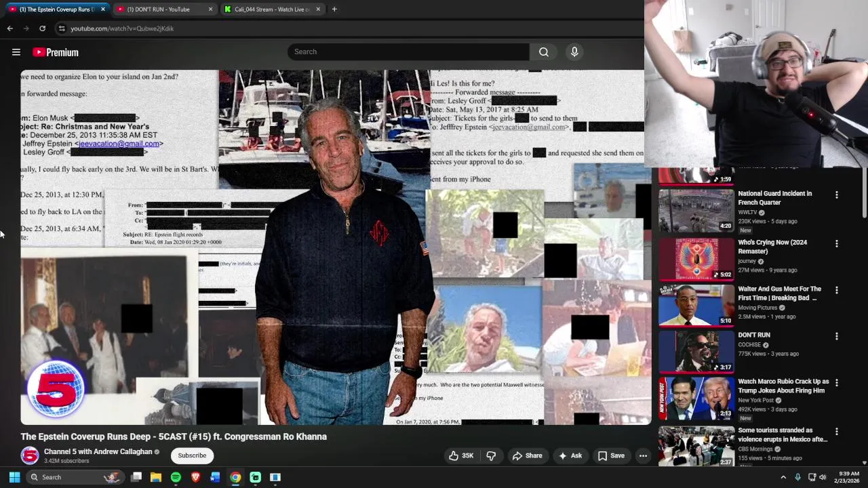Image resolution: width=868 pixels, height=488 pixels.
Task: Open a new browser tab
Action: click(334, 9)
